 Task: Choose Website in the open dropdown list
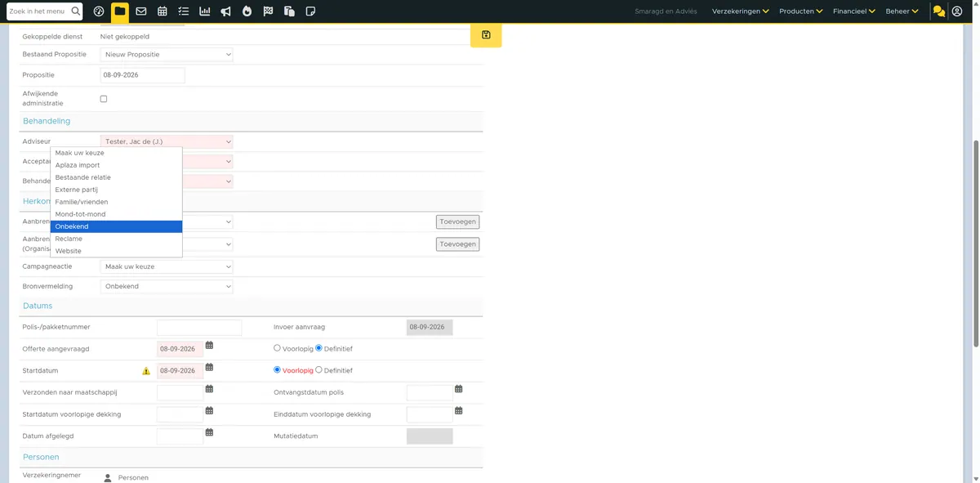point(116,251)
